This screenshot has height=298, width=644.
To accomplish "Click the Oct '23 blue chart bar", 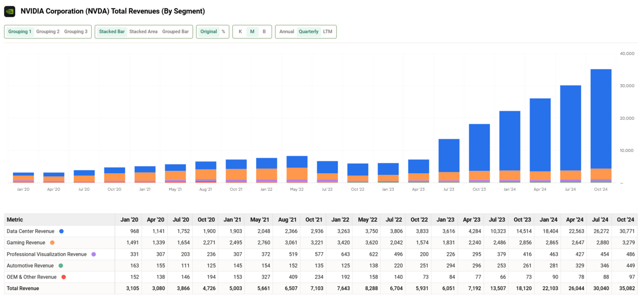I will tap(479, 148).
